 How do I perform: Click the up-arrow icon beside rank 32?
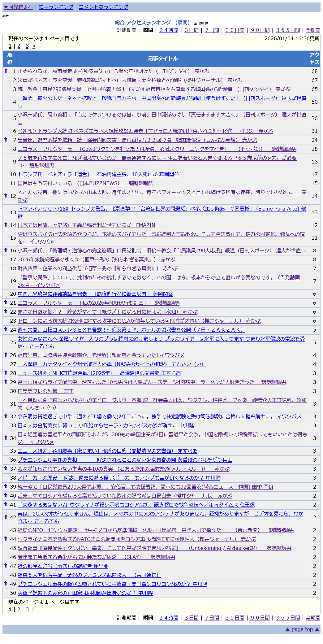(x=6, y=416)
